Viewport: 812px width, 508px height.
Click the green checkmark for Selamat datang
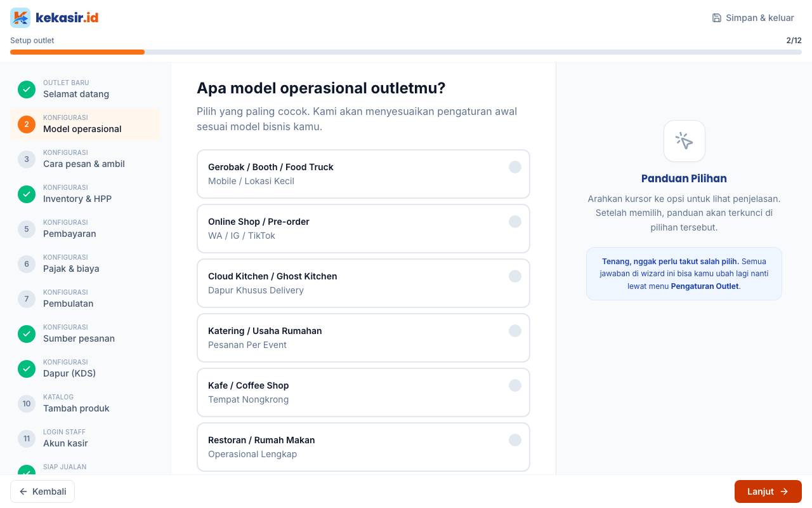27,90
